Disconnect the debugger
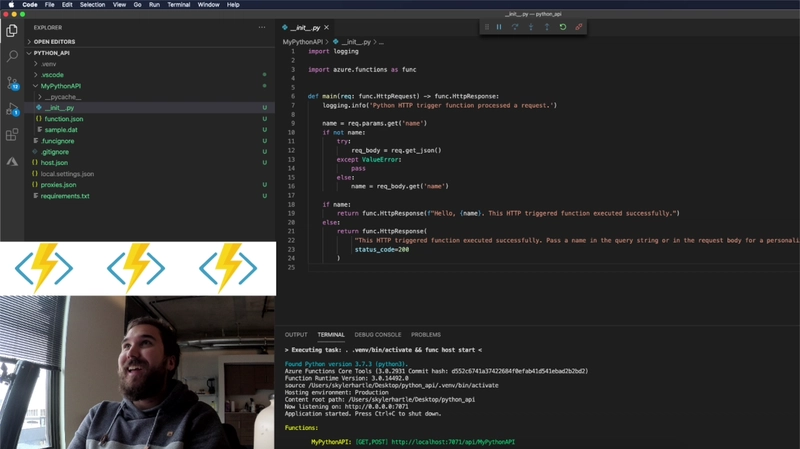The height and width of the screenshot is (449, 800). click(579, 27)
